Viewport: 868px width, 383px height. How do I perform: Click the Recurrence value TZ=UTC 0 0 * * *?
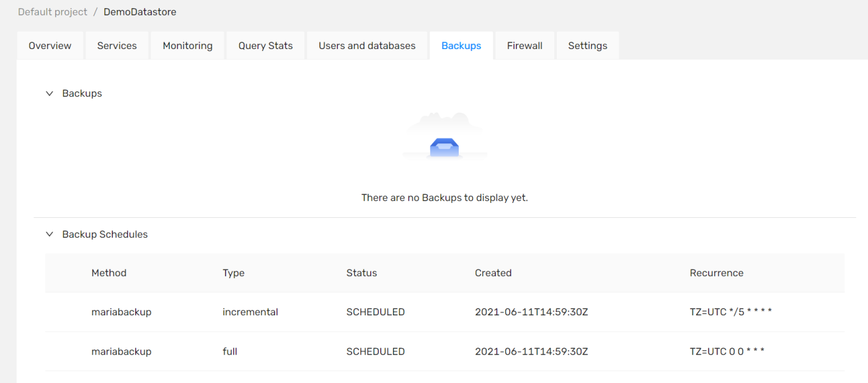[727, 351]
